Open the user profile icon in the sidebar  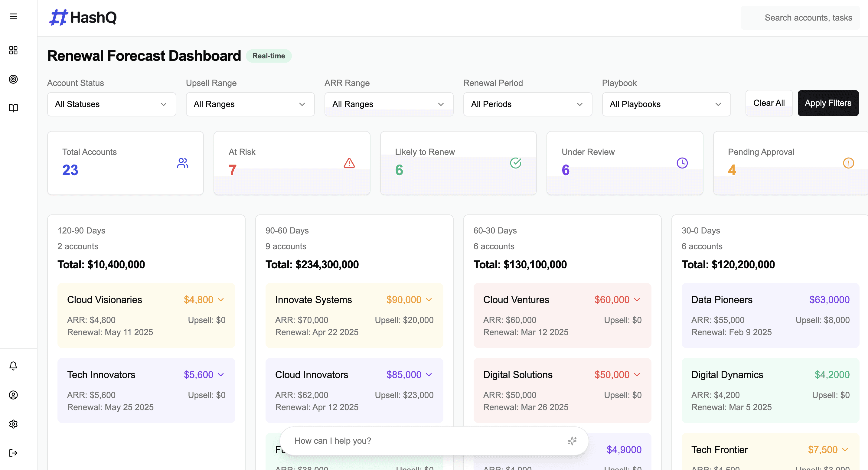tap(13, 395)
